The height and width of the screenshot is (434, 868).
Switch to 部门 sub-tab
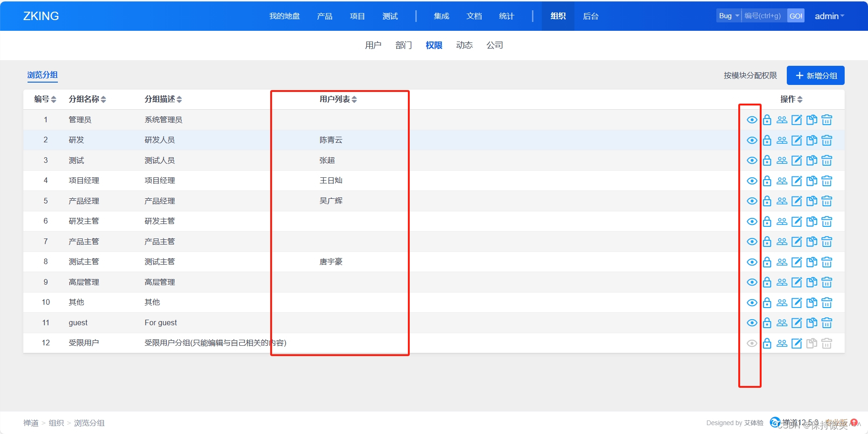[404, 45]
